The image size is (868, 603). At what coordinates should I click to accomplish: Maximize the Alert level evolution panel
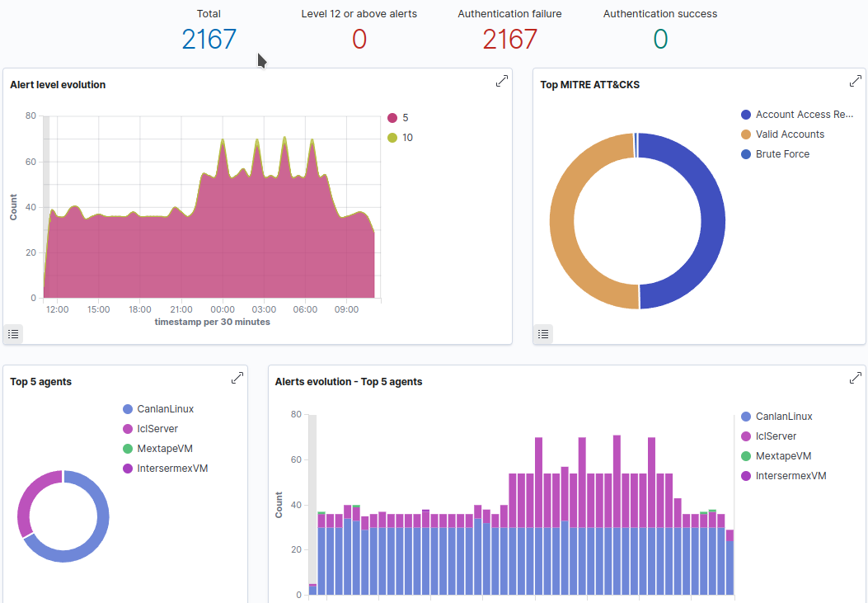501,81
